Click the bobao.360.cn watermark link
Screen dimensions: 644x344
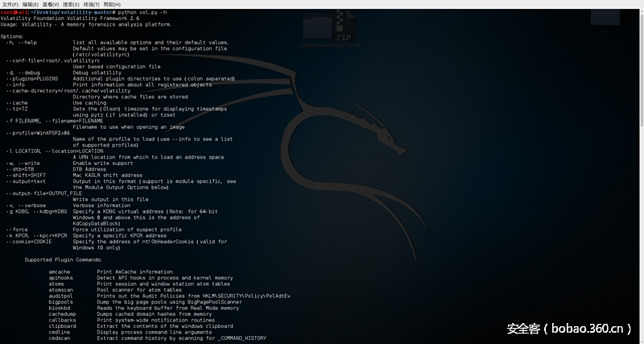[x=565, y=329]
